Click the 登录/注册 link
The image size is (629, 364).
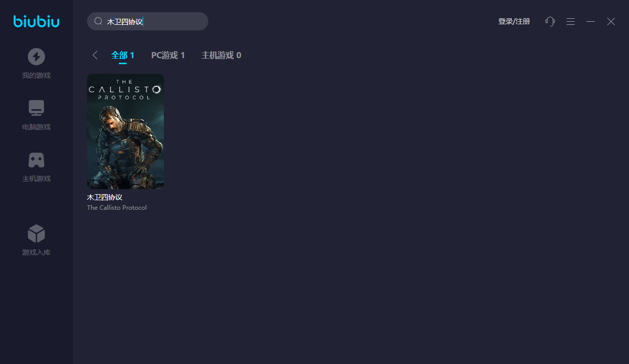[x=514, y=21]
